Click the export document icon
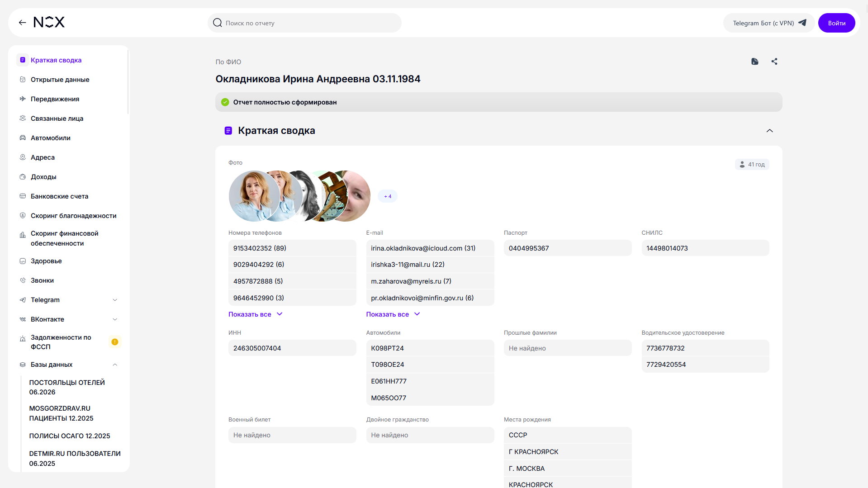This screenshot has width=868, height=488. point(755,62)
